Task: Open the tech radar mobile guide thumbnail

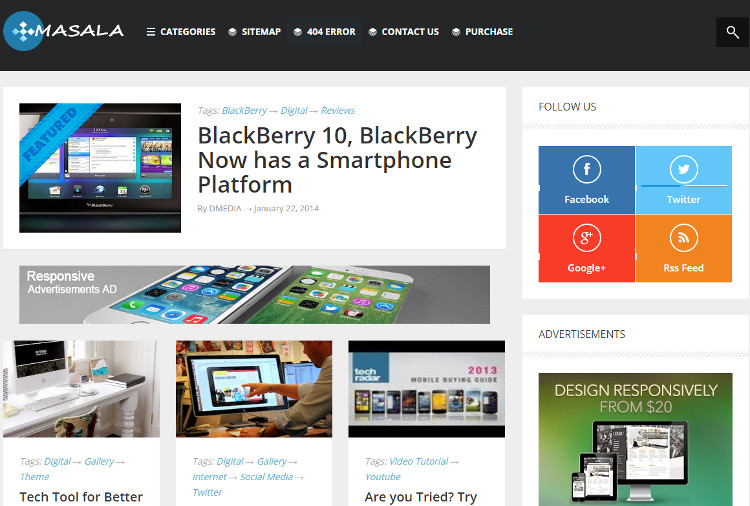Action: 427,389
